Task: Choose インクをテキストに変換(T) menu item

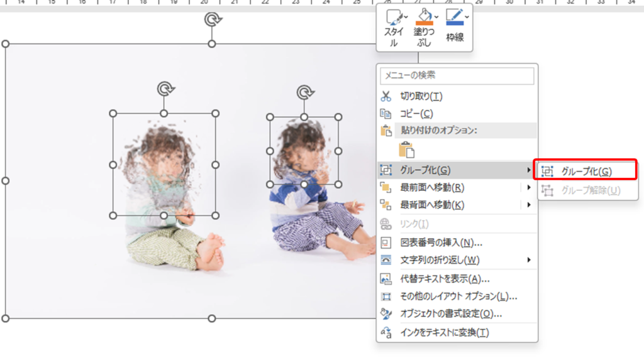Action: click(x=457, y=333)
